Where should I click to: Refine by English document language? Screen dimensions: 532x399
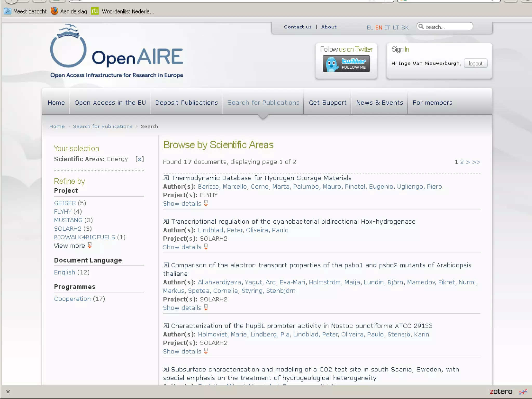(x=64, y=272)
